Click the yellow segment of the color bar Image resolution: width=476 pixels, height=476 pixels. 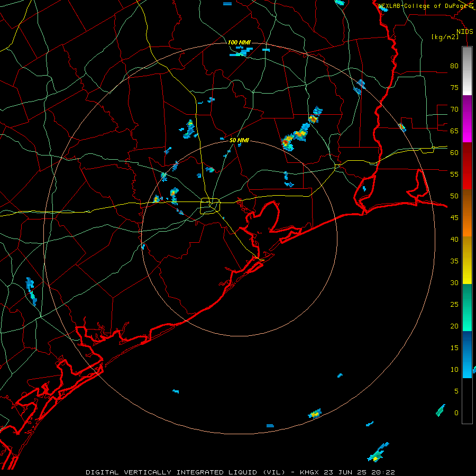pyautogui.click(x=467, y=260)
